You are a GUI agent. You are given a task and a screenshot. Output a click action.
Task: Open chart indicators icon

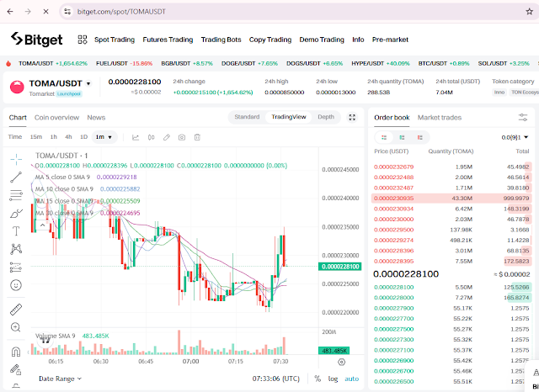coord(136,137)
